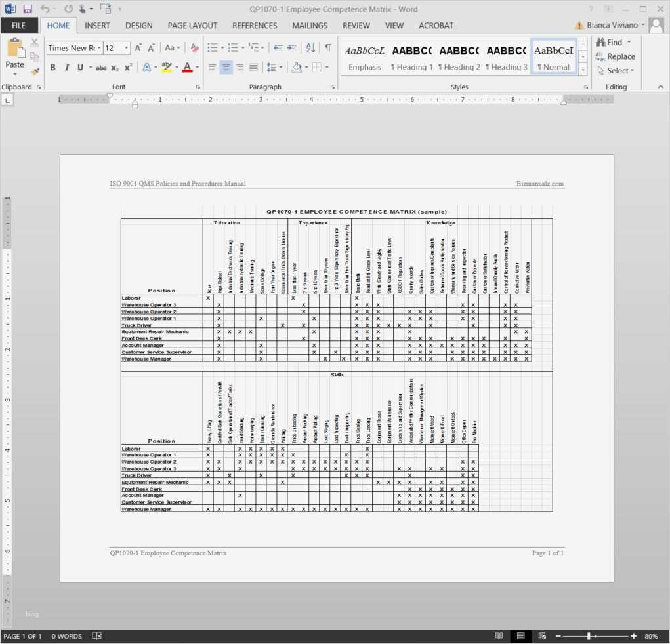Image resolution: width=670 pixels, height=644 pixels.
Task: Open the font name dropdown
Action: coord(98,48)
